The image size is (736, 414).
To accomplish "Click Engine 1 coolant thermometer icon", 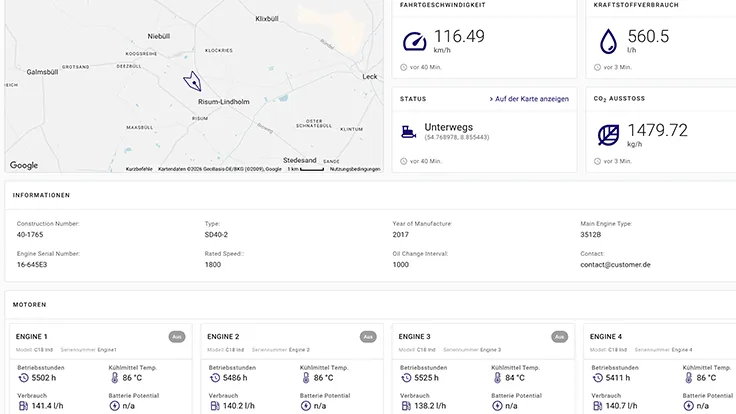I will pos(115,378).
